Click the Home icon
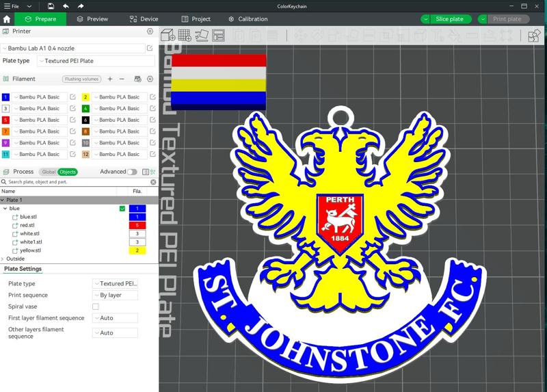Screen dimensions: 547x392 click(x=7, y=19)
